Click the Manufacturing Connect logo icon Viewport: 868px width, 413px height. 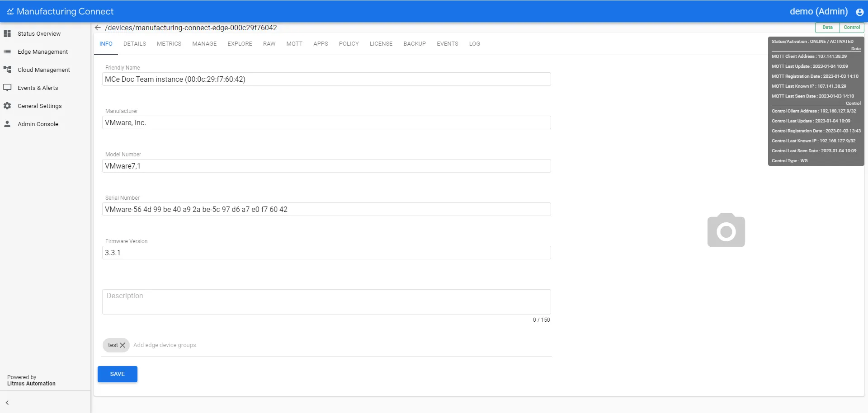pyautogui.click(x=10, y=12)
